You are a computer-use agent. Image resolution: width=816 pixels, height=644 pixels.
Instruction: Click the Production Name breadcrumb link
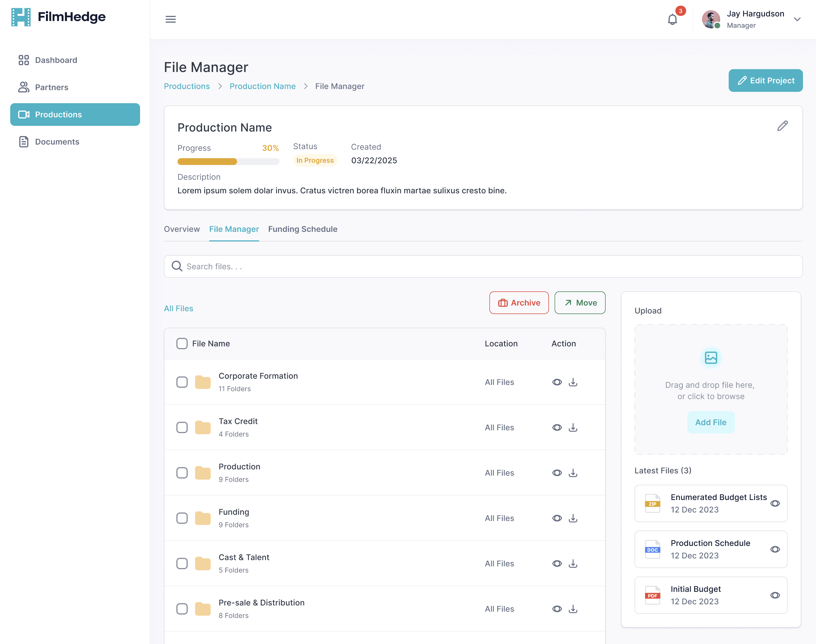(263, 86)
